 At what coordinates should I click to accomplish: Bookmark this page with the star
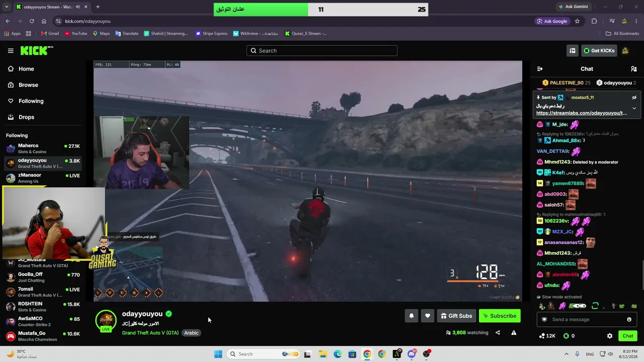577,21
